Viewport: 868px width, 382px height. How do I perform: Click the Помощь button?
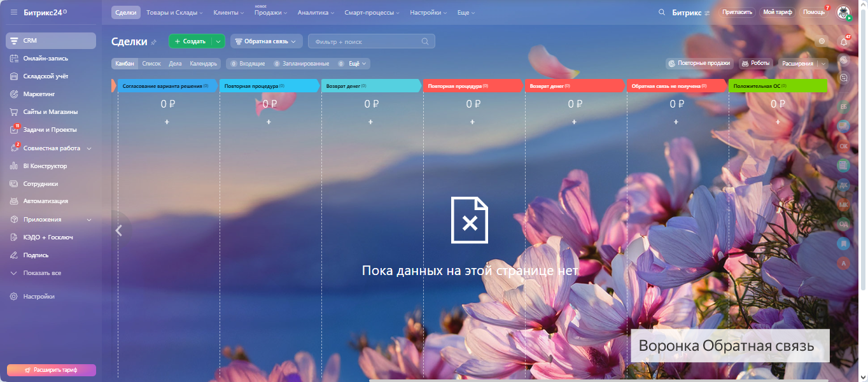814,12
